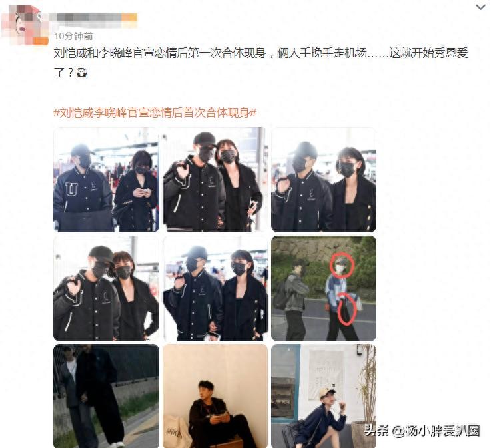Click the orange member badge beside username
This screenshot has width=491, height=448.
click(130, 17)
